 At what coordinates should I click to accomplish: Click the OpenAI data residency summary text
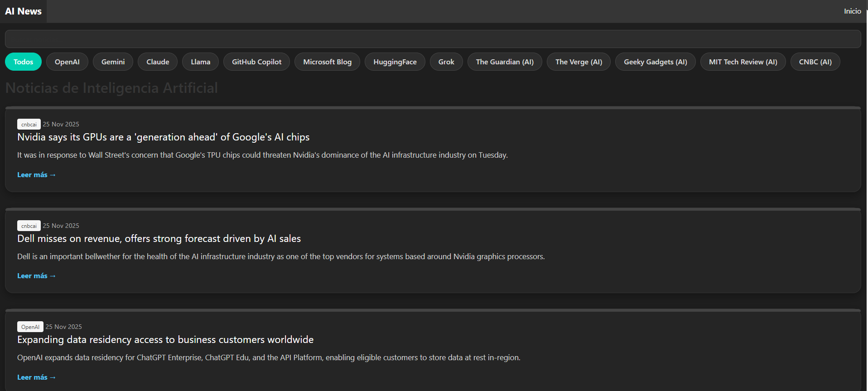(269, 357)
